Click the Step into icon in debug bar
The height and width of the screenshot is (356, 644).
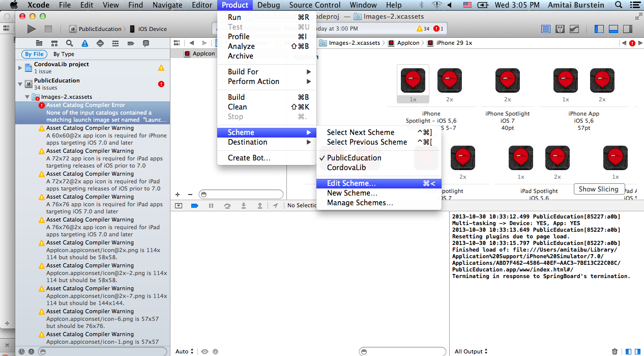244,206
